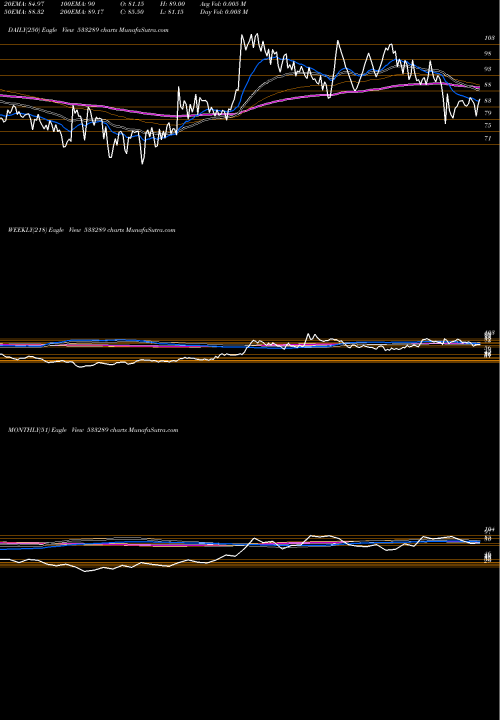Click the 93 price axis label on the daily chart

(x=488, y=69)
